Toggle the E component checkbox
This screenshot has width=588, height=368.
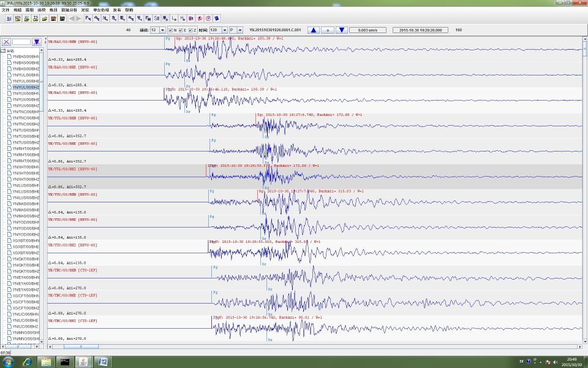(x=181, y=30)
